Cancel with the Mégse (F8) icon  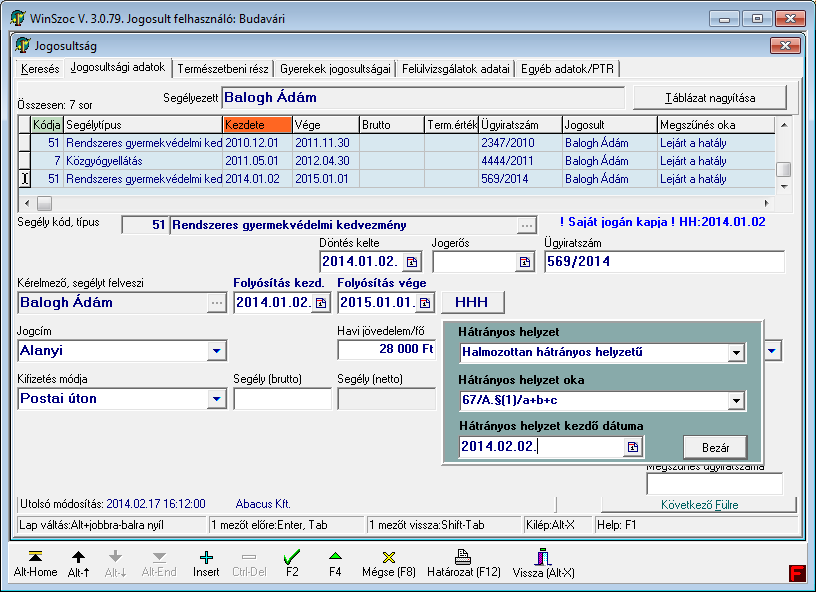pyautogui.click(x=389, y=557)
